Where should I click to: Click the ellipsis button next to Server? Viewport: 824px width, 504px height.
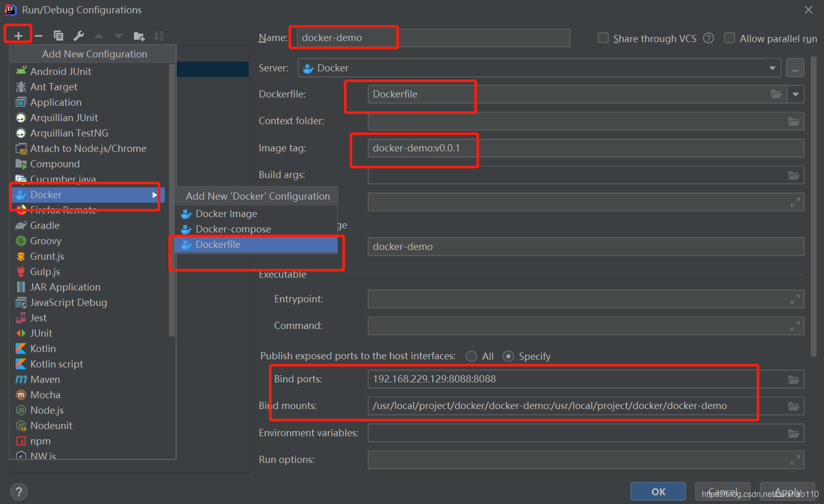795,68
